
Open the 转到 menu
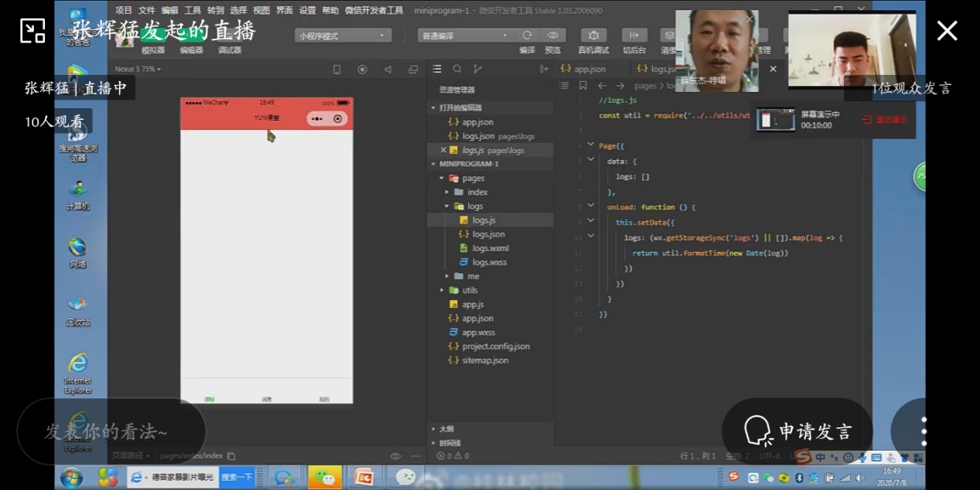point(216,11)
